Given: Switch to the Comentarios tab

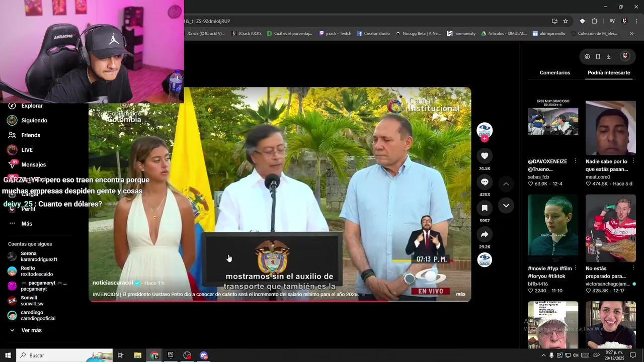Looking at the screenshot, I should coord(555,73).
